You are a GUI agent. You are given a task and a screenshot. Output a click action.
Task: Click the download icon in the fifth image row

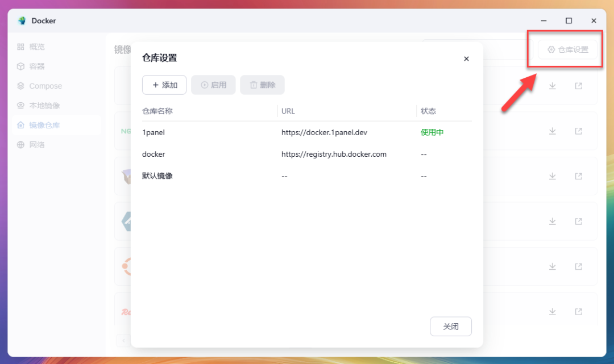pyautogui.click(x=553, y=266)
